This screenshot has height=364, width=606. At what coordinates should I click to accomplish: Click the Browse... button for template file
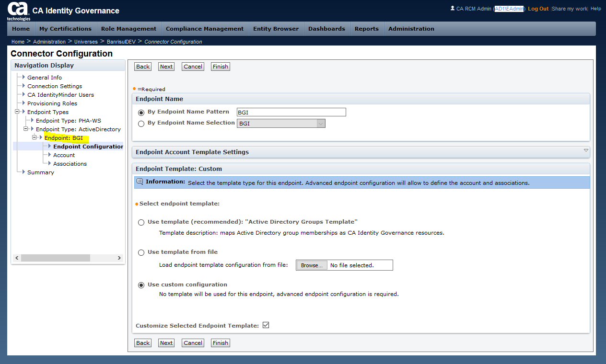312,265
